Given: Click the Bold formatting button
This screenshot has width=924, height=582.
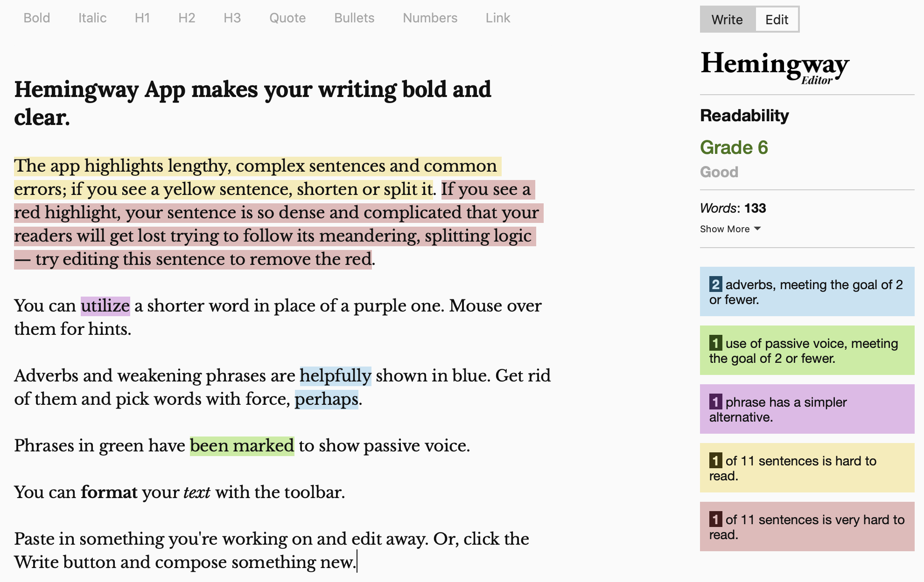Looking at the screenshot, I should coord(36,18).
